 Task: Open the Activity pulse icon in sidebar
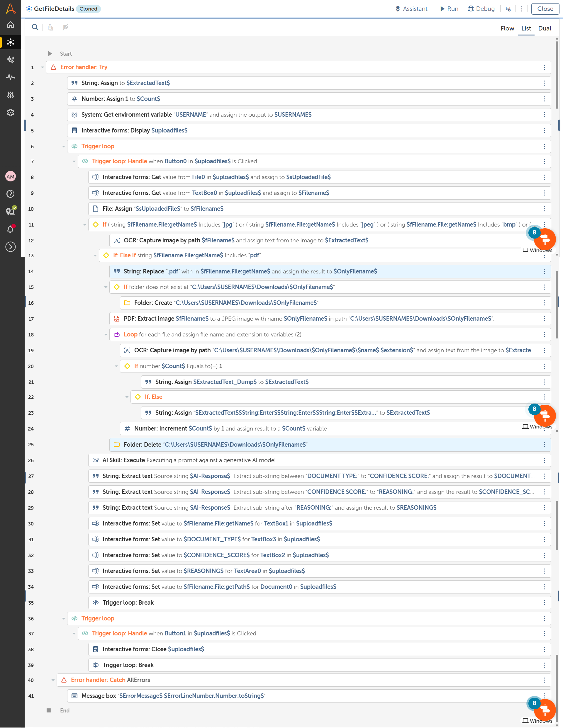click(11, 77)
